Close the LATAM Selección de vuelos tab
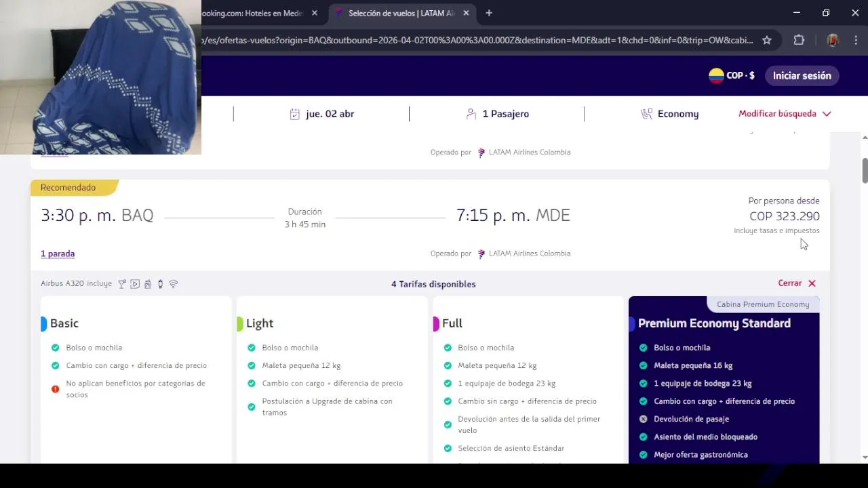The image size is (868, 488). tap(467, 13)
